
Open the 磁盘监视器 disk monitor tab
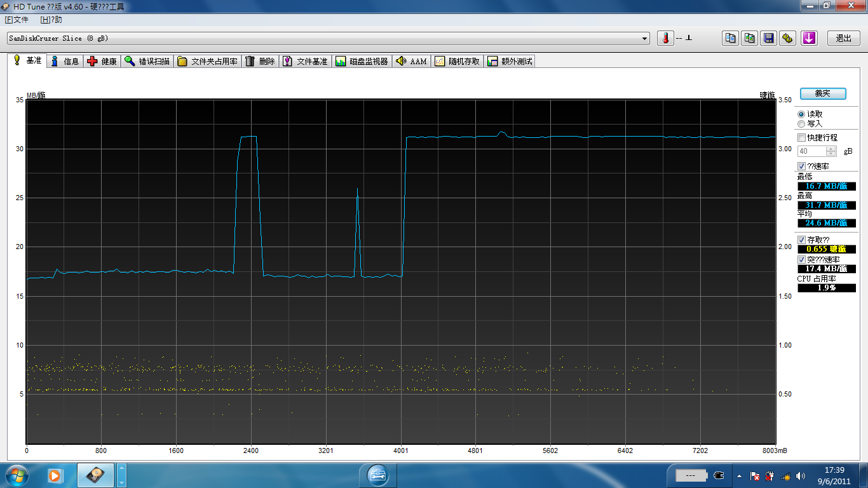(362, 61)
